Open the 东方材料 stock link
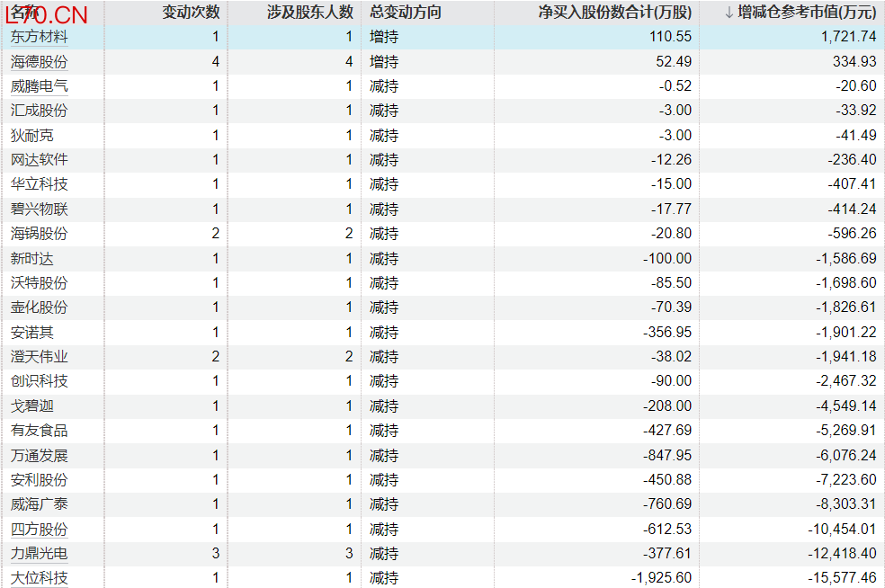This screenshot has width=885, height=588. 39,37
